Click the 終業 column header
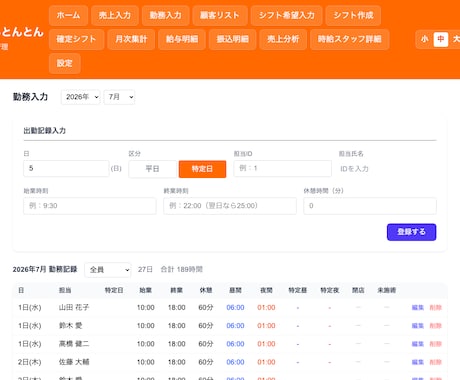 point(177,290)
